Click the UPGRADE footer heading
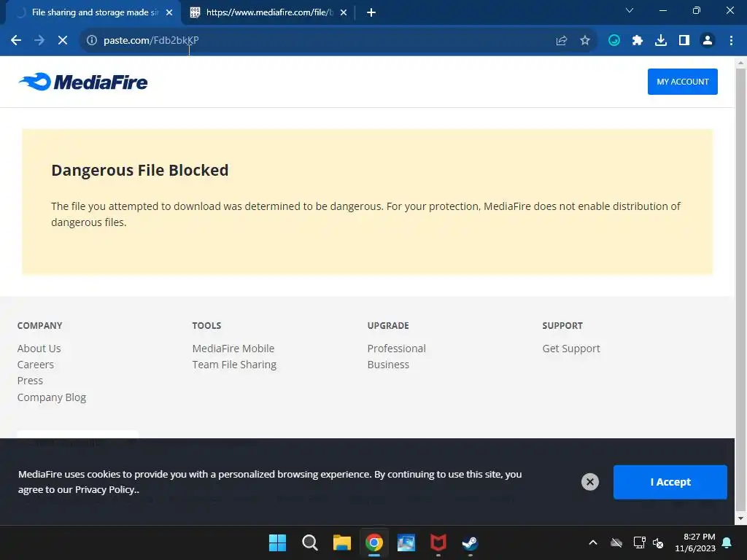The height and width of the screenshot is (560, 747). tap(388, 326)
